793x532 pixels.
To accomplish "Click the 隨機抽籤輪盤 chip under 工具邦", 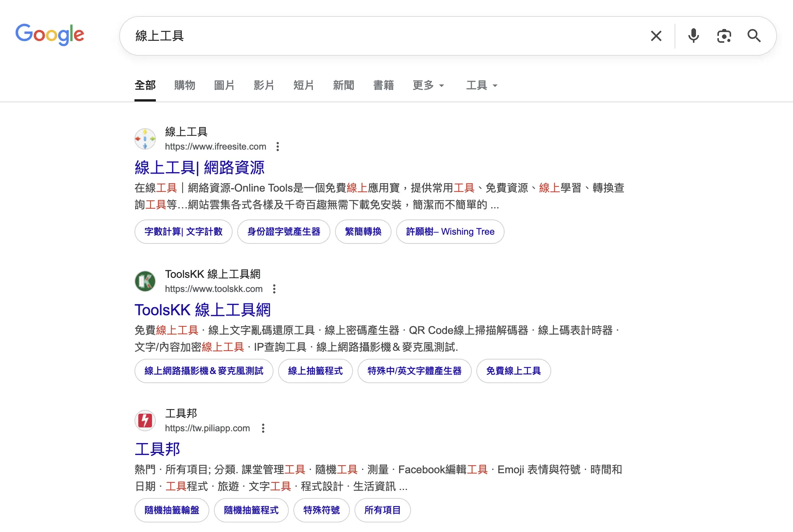I will pos(172,510).
